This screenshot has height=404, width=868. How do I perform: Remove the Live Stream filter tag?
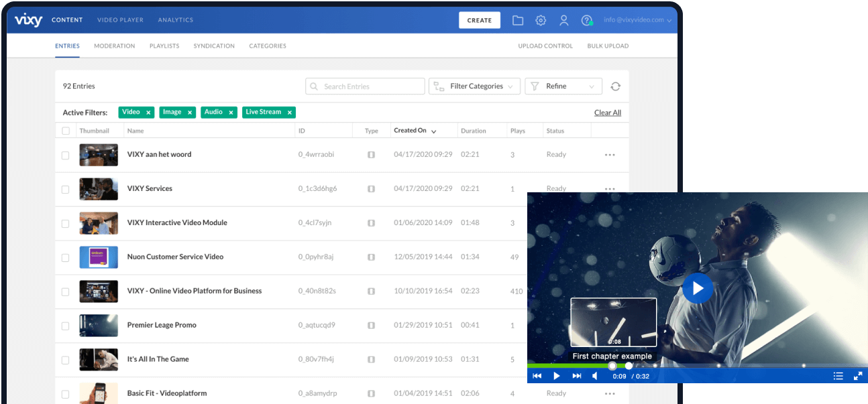point(290,113)
